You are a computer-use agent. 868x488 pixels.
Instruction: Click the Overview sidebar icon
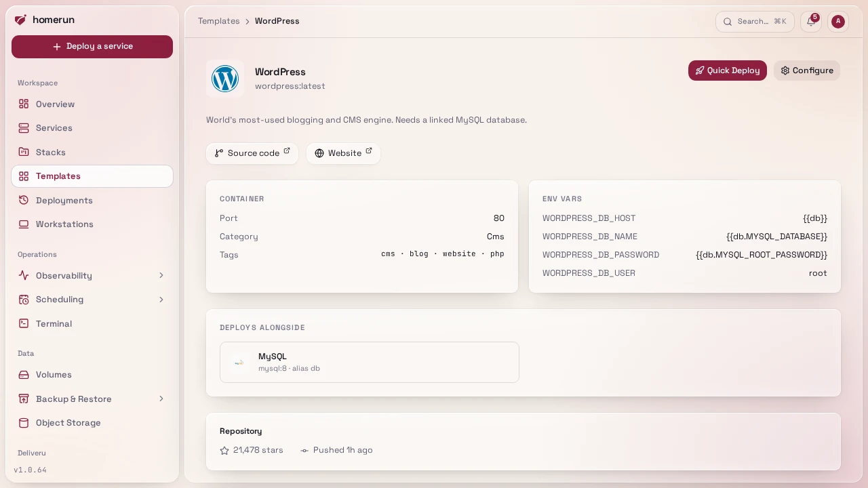(24, 104)
